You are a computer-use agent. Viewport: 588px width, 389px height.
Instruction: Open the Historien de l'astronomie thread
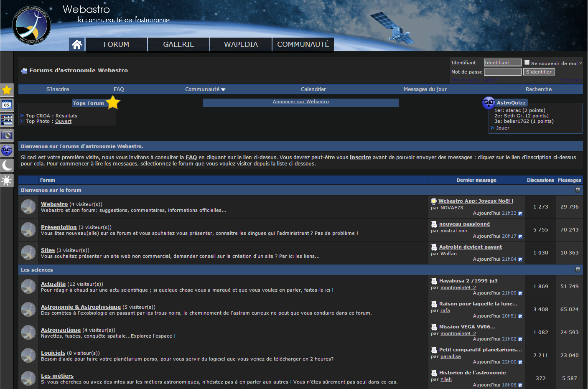[x=472, y=373]
